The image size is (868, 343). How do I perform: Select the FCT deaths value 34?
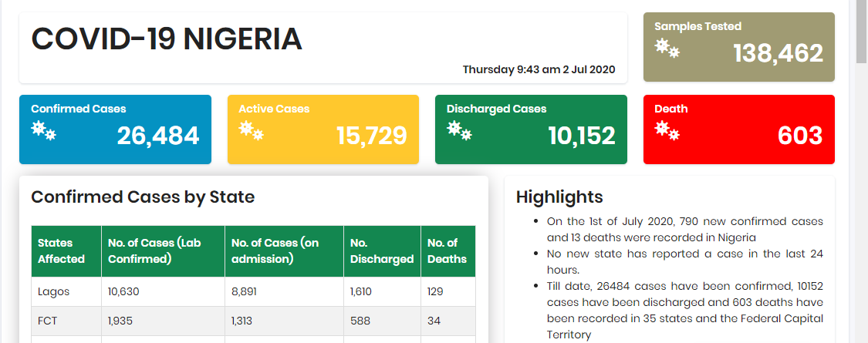coord(434,321)
